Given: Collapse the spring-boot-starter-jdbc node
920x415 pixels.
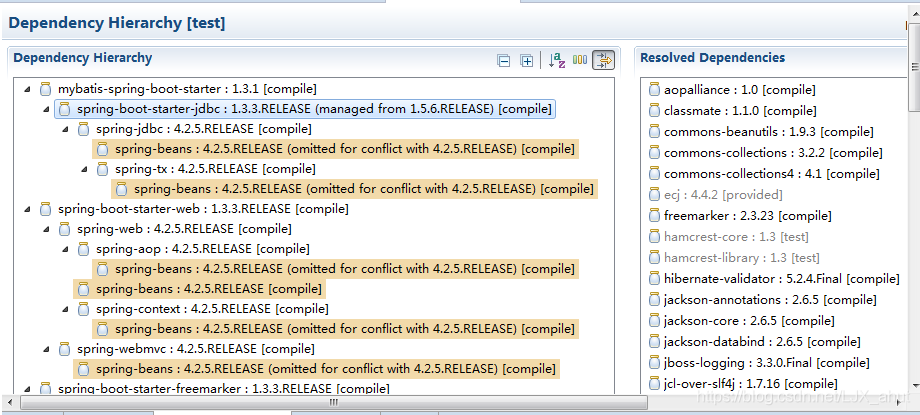Looking at the screenshot, I should [46, 109].
